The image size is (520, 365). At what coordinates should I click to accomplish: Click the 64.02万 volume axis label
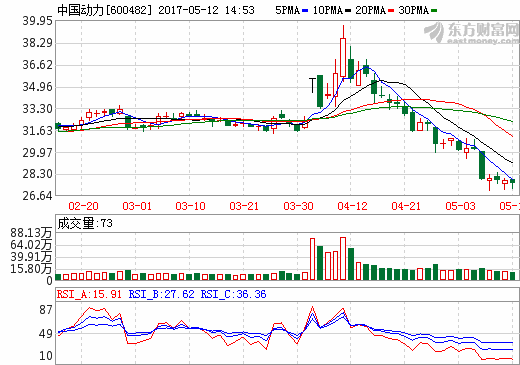click(31, 245)
